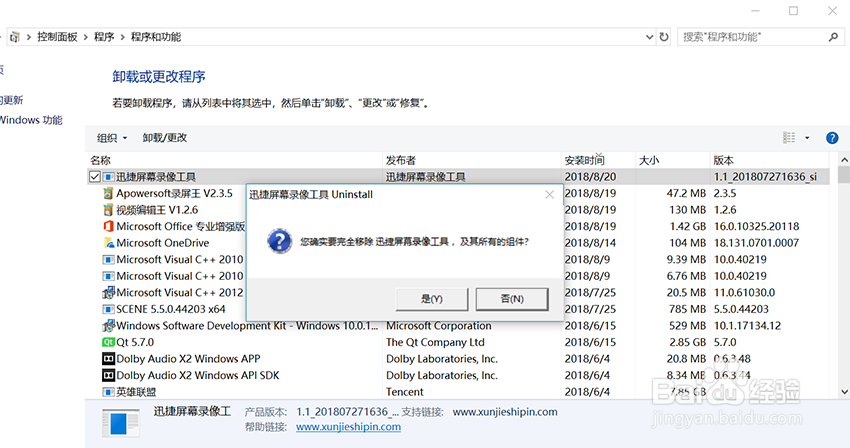
Task: Click the publisher 'The Qt Company Ltd'
Action: click(x=435, y=342)
